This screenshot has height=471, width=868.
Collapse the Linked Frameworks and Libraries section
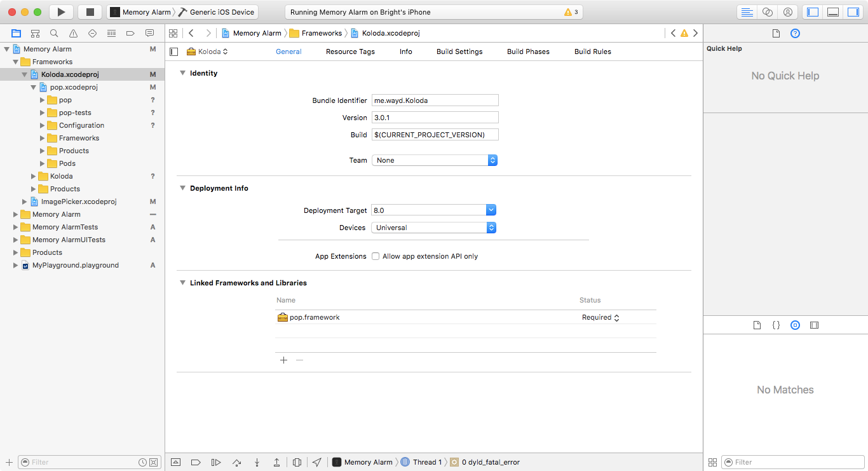click(x=182, y=283)
